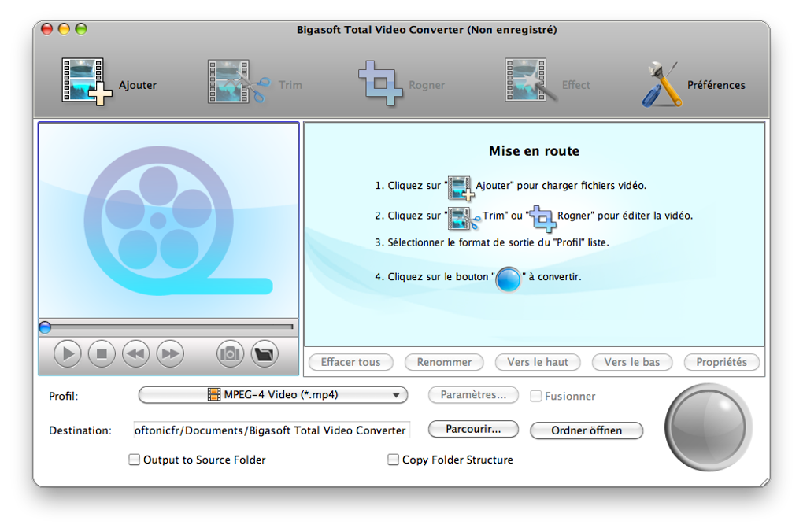This screenshot has height=532, width=803.
Task: Select the Trim scissors tool
Action: 238,82
